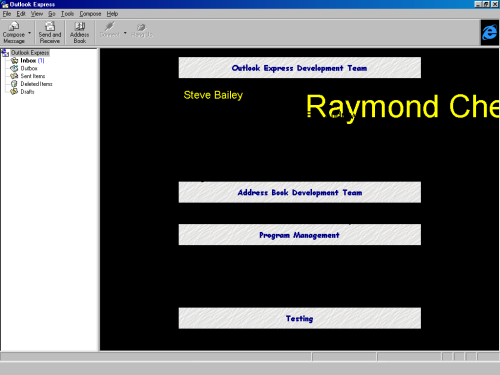Select the Outbox folder
The height and width of the screenshot is (375, 500).
click(x=29, y=68)
